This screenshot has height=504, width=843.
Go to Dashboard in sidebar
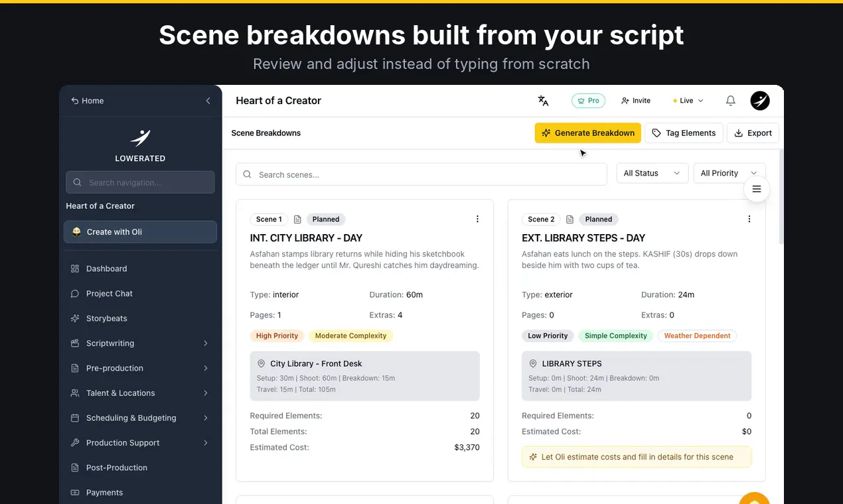pyautogui.click(x=140, y=269)
